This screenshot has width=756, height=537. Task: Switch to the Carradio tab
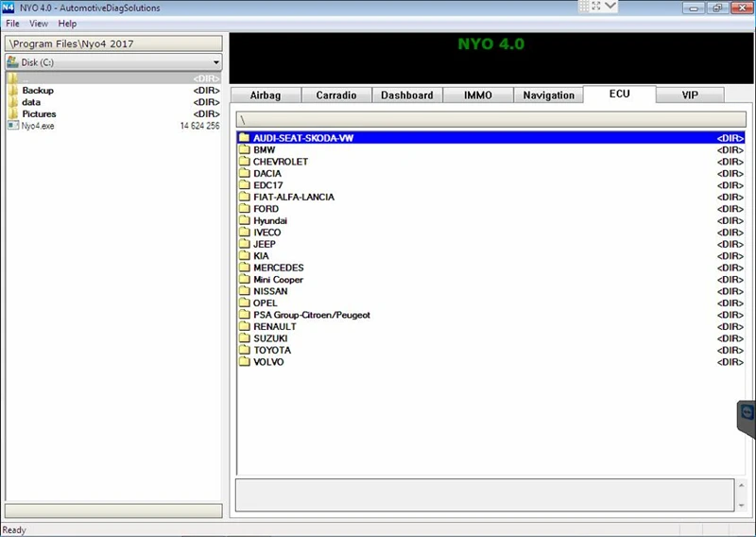coord(336,95)
